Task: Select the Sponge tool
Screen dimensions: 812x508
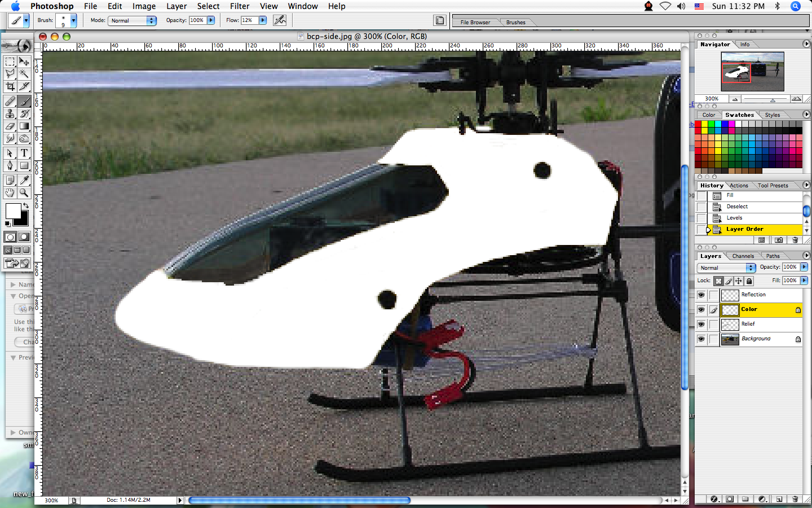Action: (x=24, y=139)
